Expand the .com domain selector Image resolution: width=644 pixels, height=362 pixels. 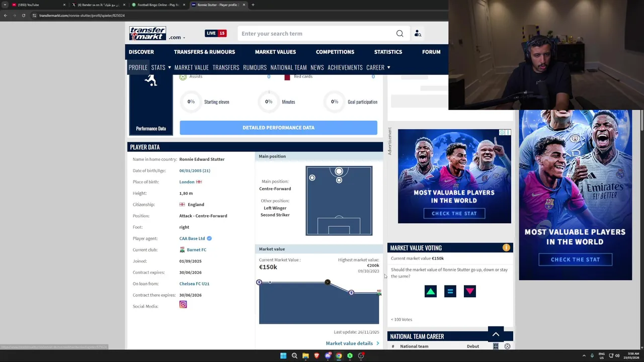pos(177,37)
